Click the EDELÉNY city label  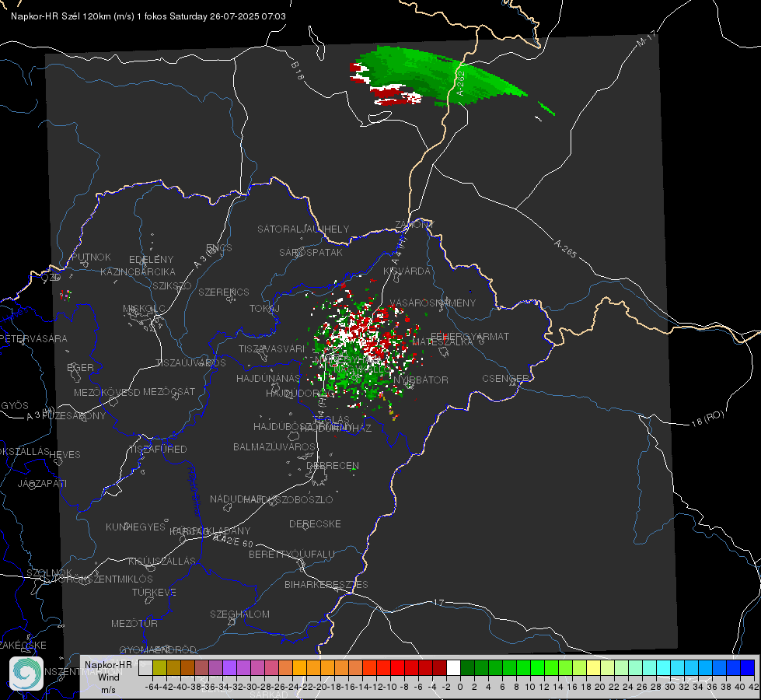(151, 260)
